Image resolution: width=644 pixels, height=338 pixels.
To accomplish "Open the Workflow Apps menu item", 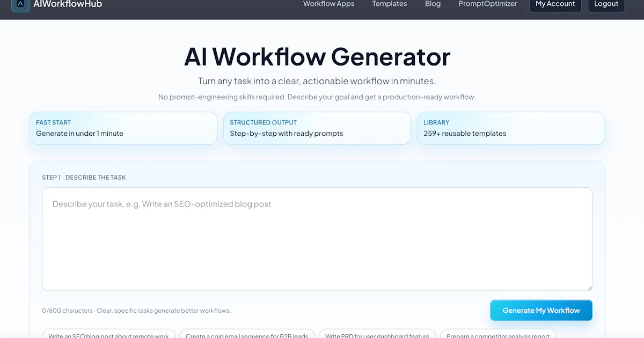I will [328, 4].
